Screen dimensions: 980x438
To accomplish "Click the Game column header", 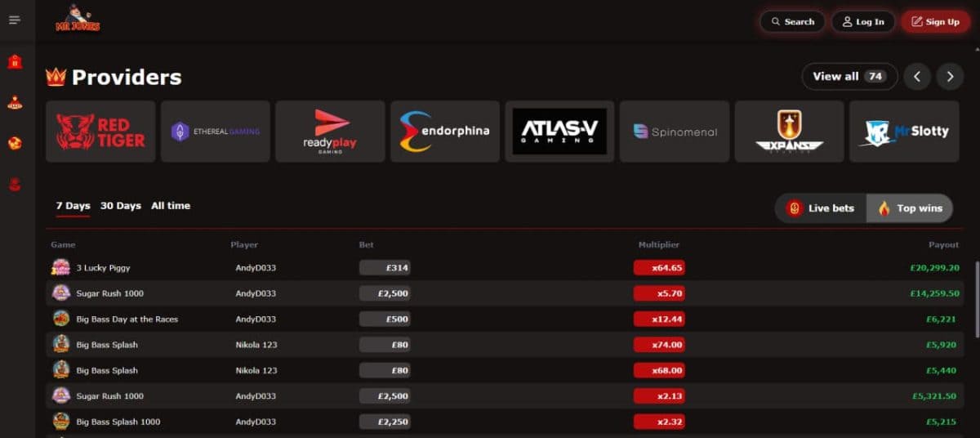I will pos(63,245).
